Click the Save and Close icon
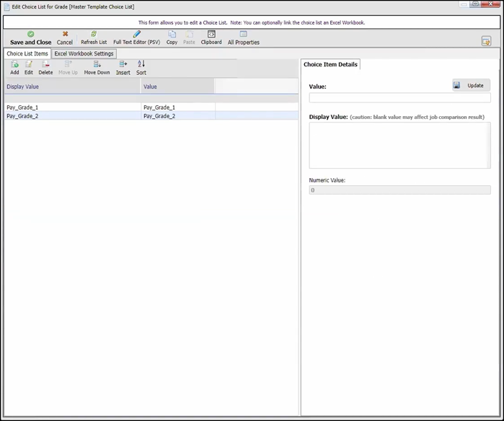Image resolution: width=504 pixels, height=421 pixels. tap(30, 34)
